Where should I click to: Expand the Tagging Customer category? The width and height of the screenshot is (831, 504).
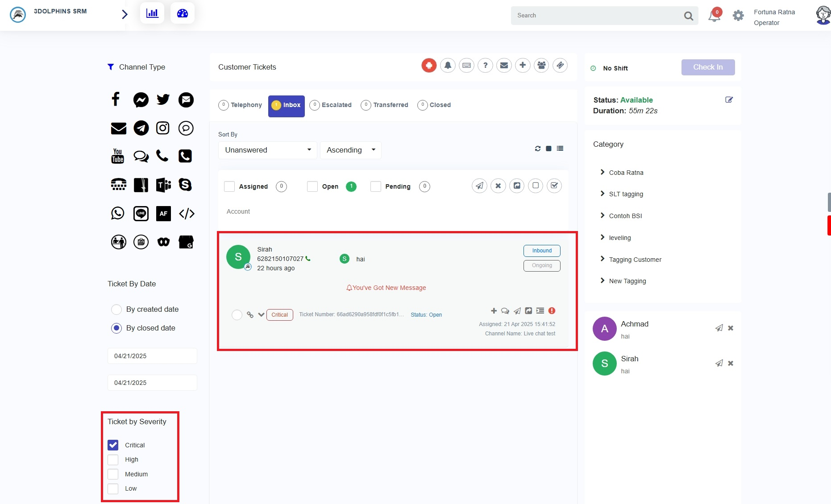pos(635,260)
